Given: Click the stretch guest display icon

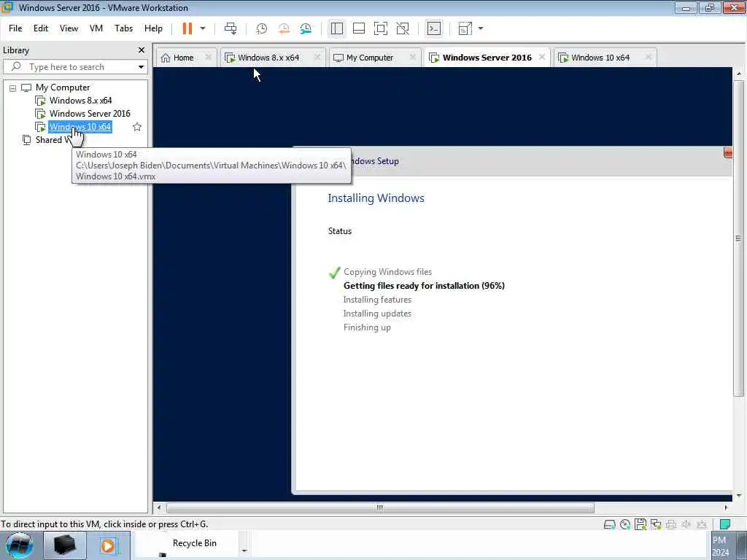Looking at the screenshot, I should pos(465,28).
